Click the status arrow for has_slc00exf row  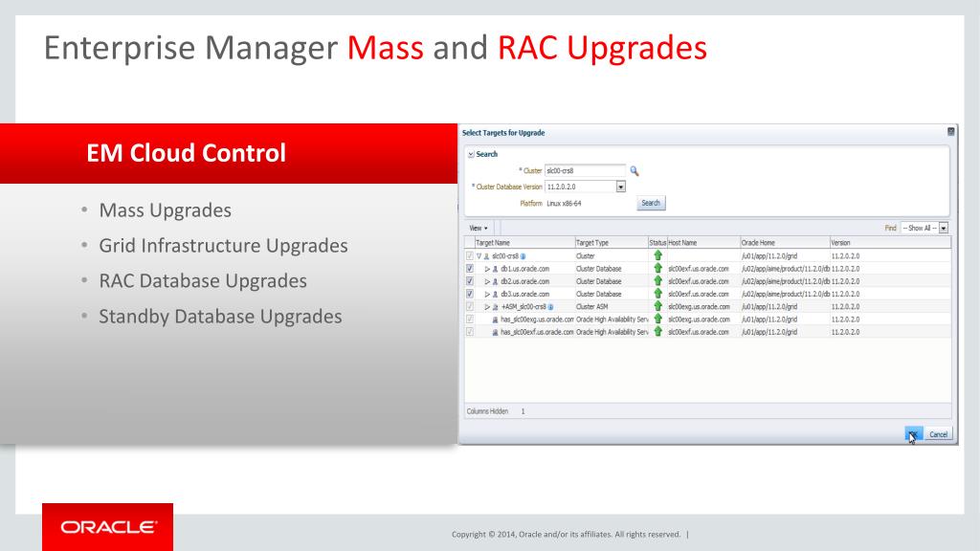pyautogui.click(x=657, y=332)
